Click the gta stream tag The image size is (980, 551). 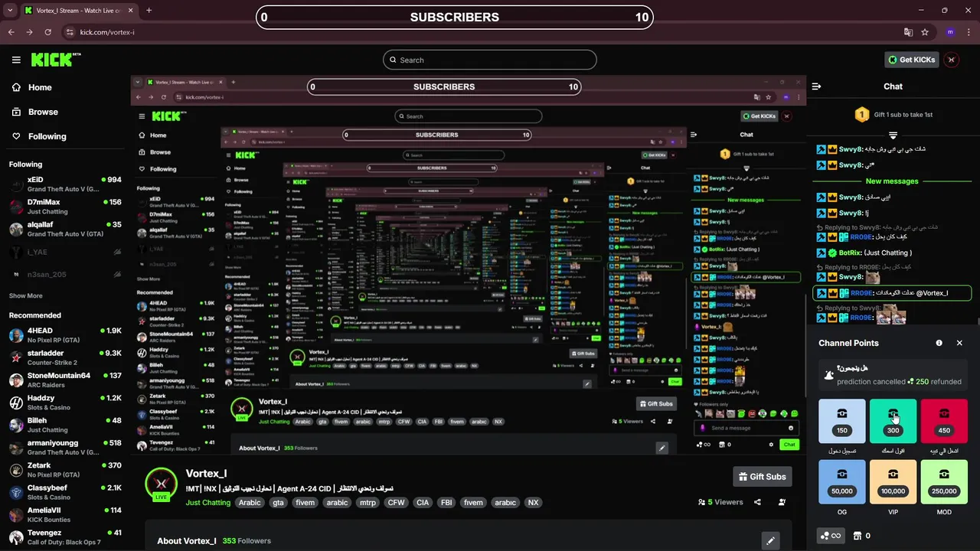(x=278, y=503)
